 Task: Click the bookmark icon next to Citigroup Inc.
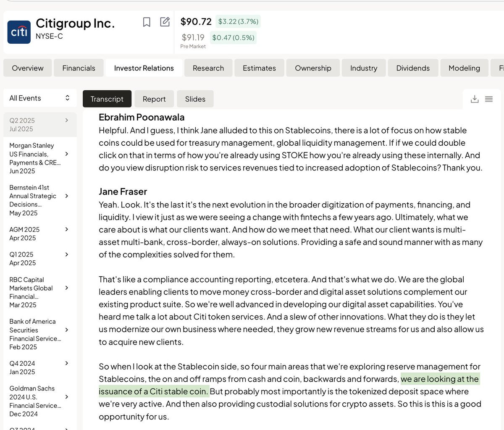pyautogui.click(x=147, y=22)
